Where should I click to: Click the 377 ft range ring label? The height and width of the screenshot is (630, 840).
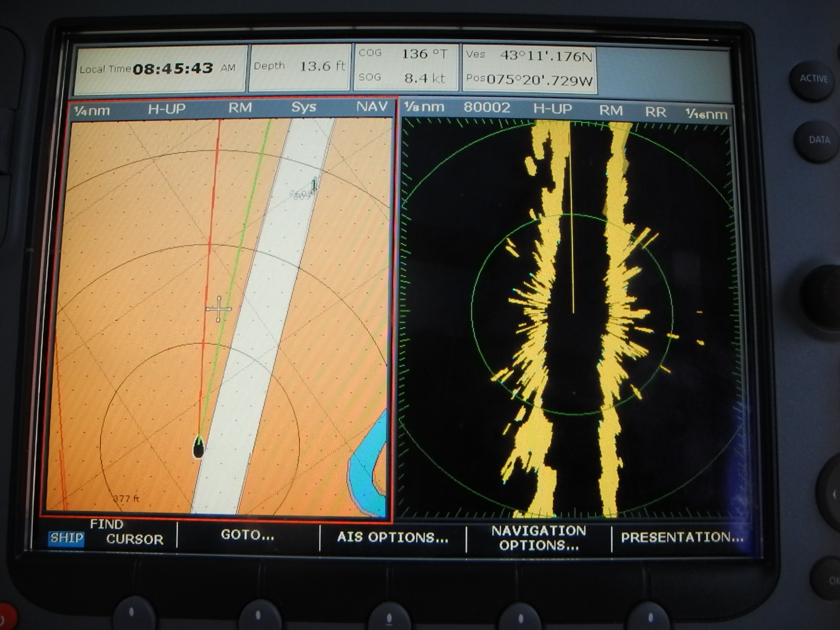click(x=126, y=499)
